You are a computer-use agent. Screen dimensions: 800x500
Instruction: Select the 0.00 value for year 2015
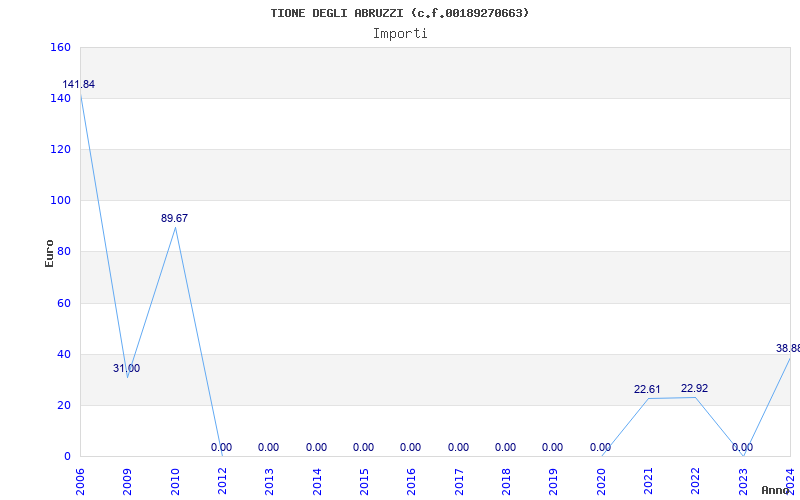coord(363,447)
